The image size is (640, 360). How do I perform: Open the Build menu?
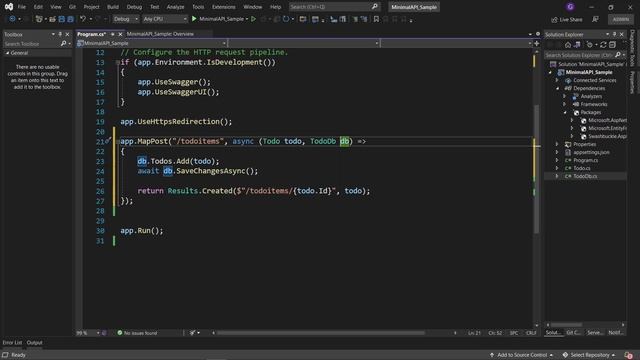click(113, 7)
